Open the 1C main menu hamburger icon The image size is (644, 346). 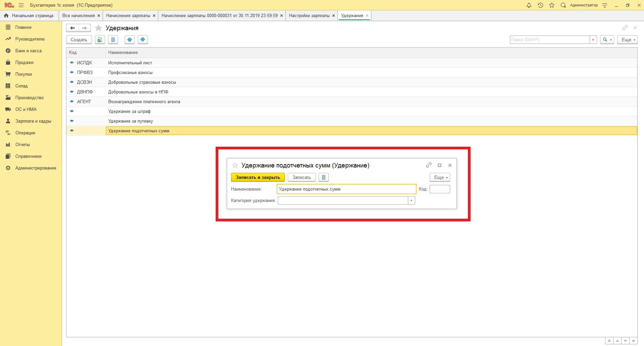[x=21, y=5]
